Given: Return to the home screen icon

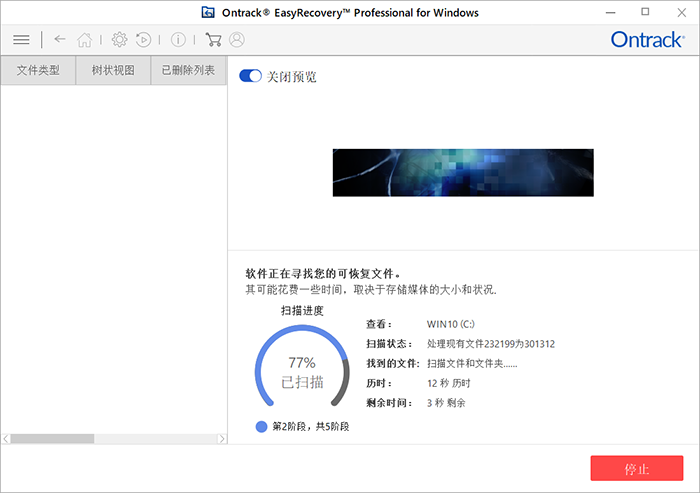Looking at the screenshot, I should (84, 40).
